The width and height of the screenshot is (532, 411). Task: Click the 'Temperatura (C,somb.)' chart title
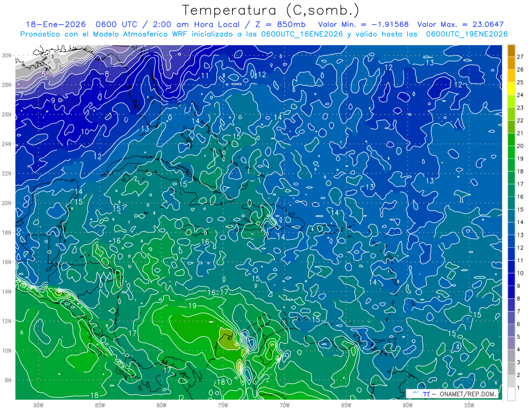pyautogui.click(x=270, y=10)
